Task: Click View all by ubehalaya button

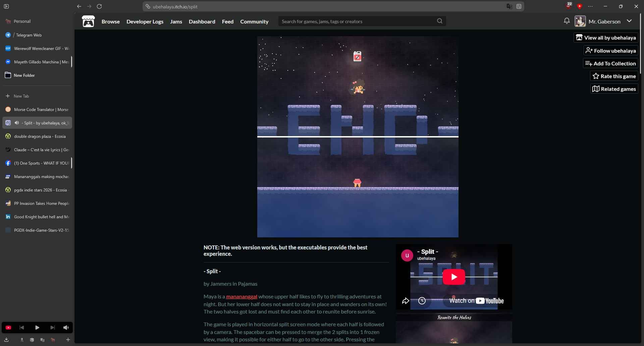Action: (606, 38)
